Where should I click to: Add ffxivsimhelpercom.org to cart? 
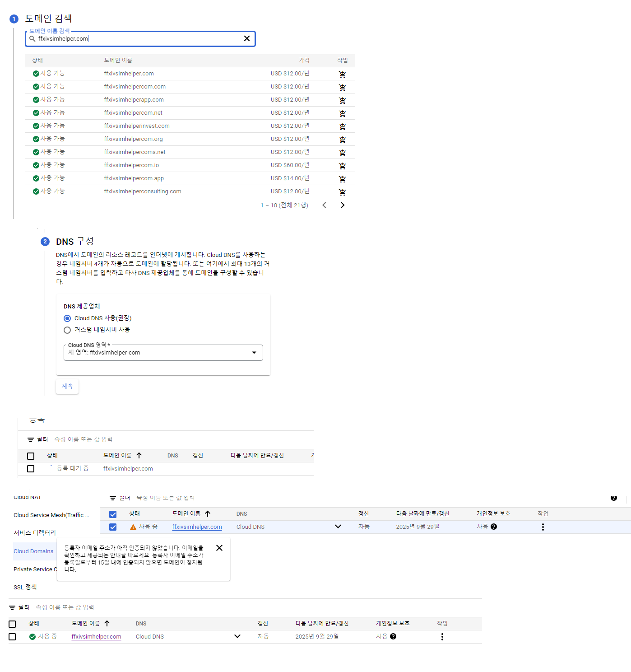(343, 140)
